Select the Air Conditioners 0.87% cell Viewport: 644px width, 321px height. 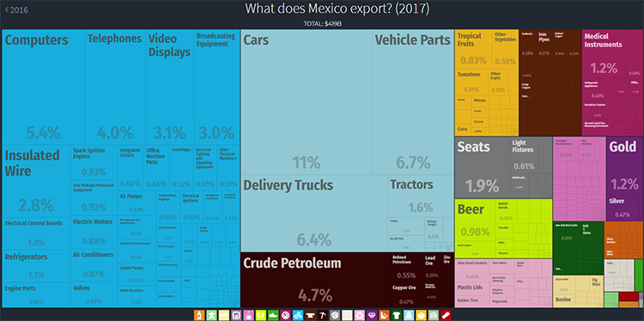click(94, 265)
